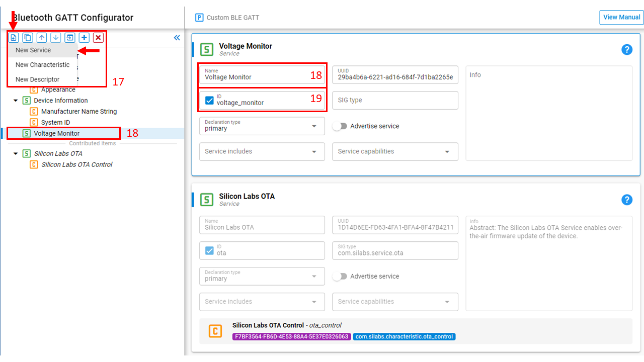The image size is (644, 362).
Task: Click the Voltage Monitor Info text area
Action: pos(549,113)
